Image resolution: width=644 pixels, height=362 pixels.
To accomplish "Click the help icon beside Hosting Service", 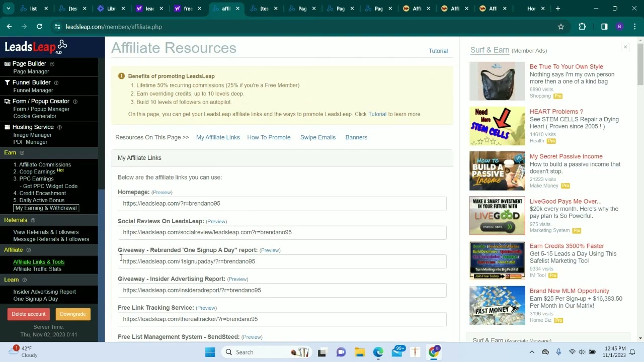I will pos(59,127).
